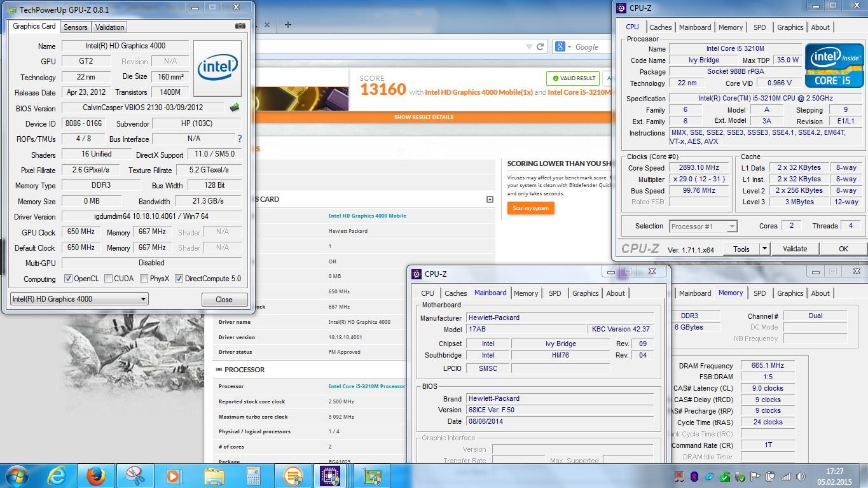This screenshot has height=488, width=868.
Task: Open Intel Core i5-3210M Processor link
Action: click(367, 386)
